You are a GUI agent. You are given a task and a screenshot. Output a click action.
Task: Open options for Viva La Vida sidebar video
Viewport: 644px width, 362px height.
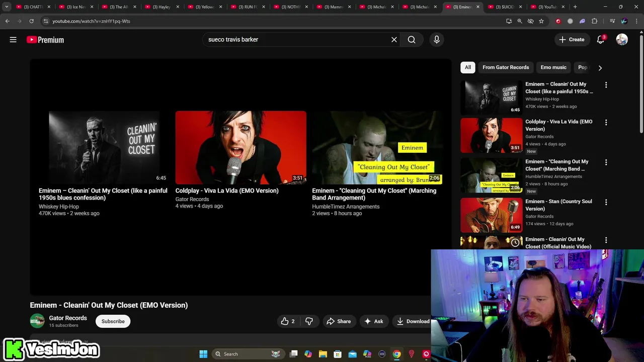[x=606, y=122]
